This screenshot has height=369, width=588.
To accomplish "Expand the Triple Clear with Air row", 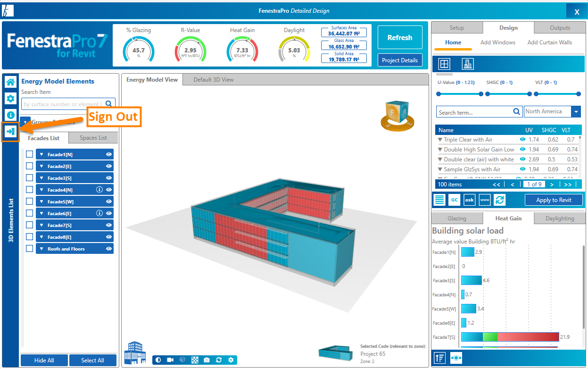I will (440, 140).
